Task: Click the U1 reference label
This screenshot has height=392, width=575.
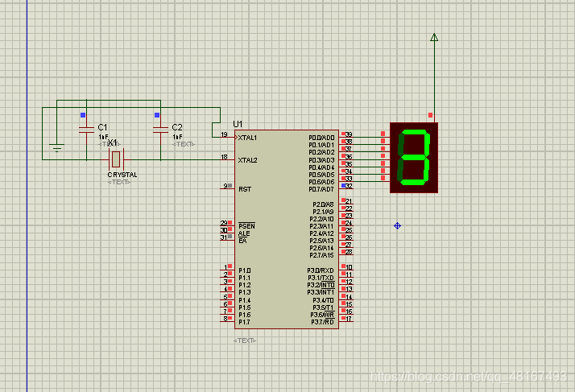Action: pos(238,124)
